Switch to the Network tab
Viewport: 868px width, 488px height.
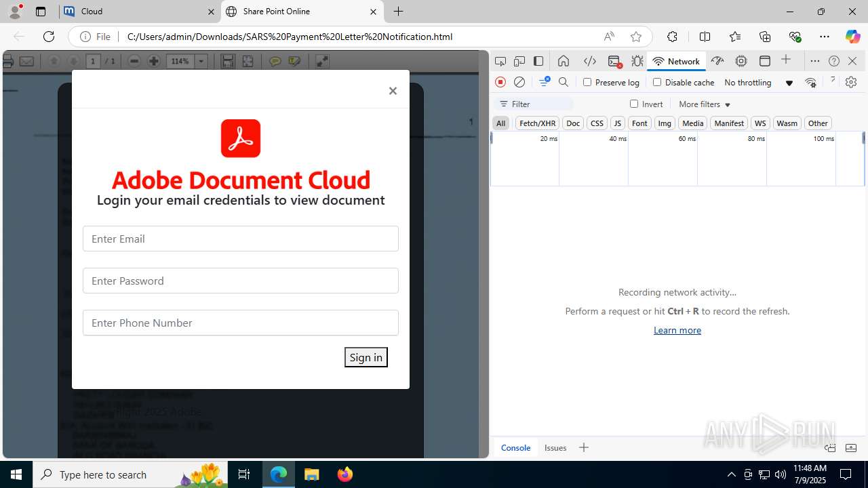[676, 61]
